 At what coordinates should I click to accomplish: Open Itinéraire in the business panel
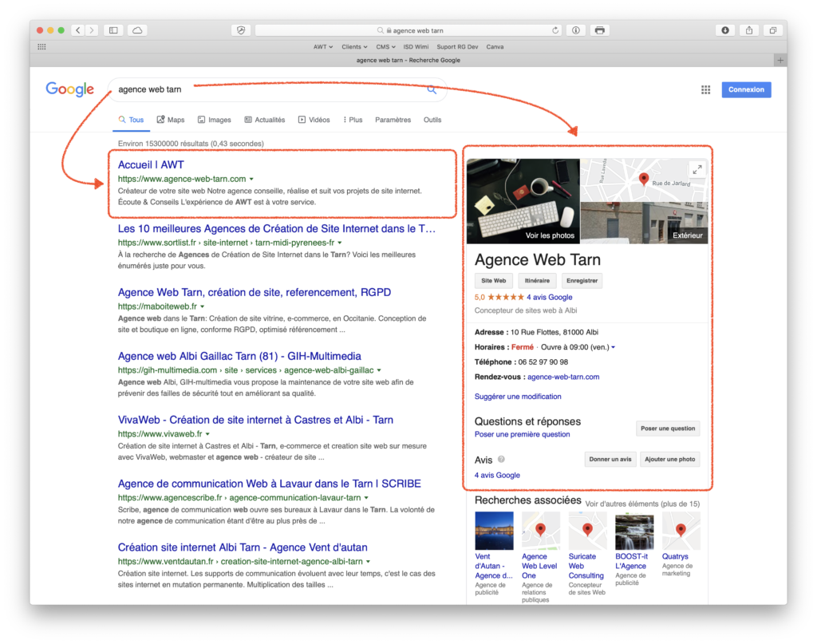pos(536,280)
